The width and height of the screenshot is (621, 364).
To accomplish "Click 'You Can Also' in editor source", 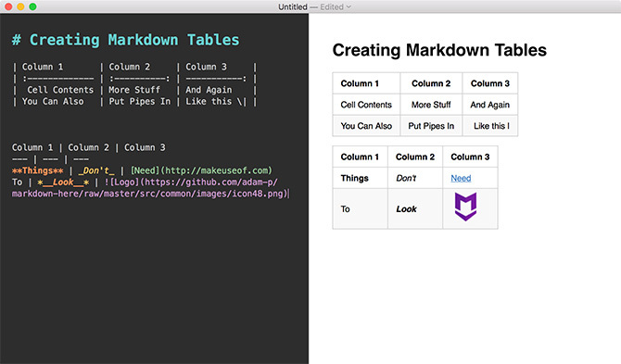I will point(53,101).
